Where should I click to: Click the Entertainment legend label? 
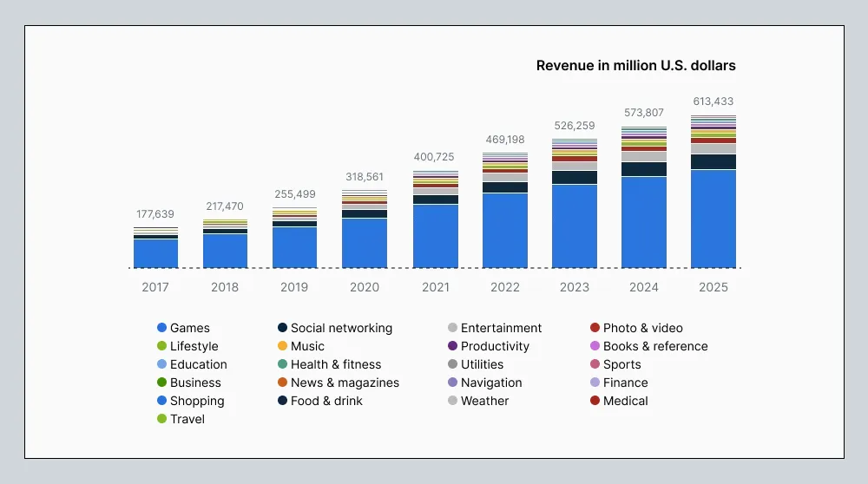point(501,328)
